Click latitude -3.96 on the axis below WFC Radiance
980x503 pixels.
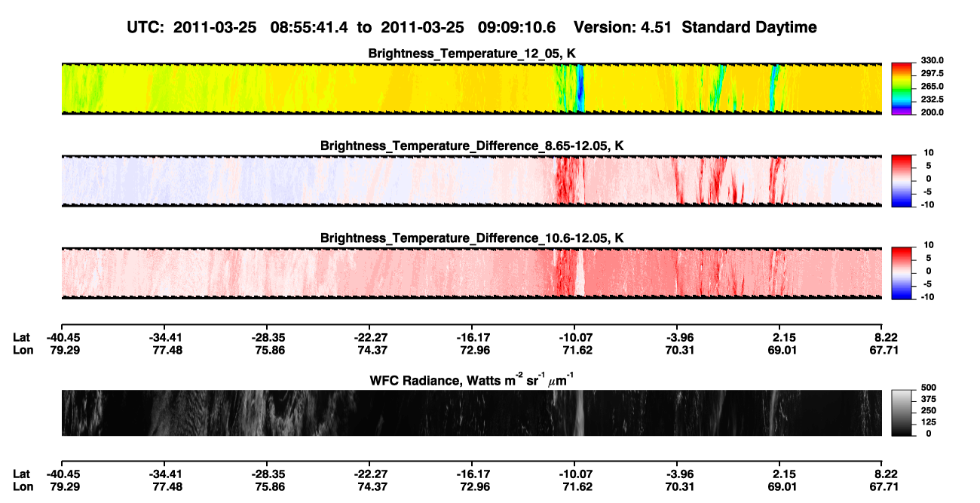pyautogui.click(x=680, y=474)
